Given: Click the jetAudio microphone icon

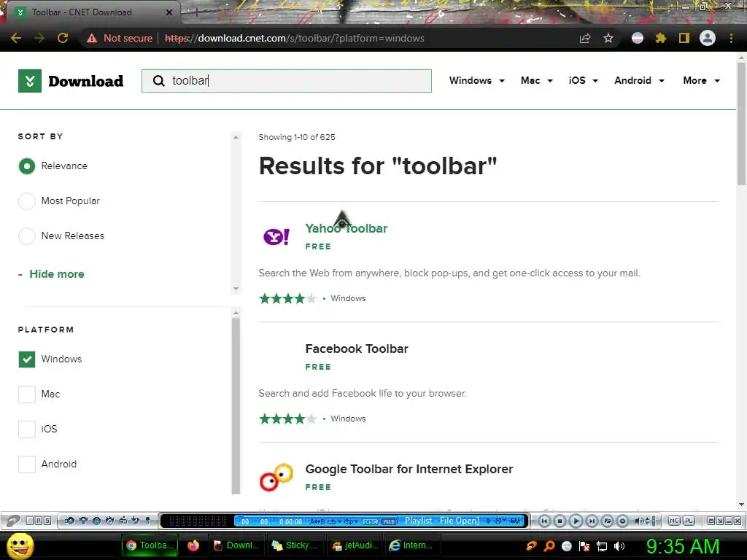Looking at the screenshot, I should (147, 521).
